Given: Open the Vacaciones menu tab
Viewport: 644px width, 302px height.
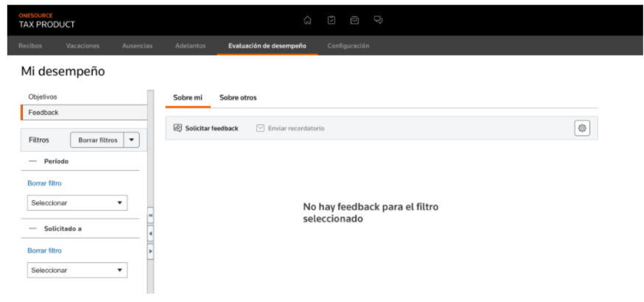Looking at the screenshot, I should click(x=82, y=46).
